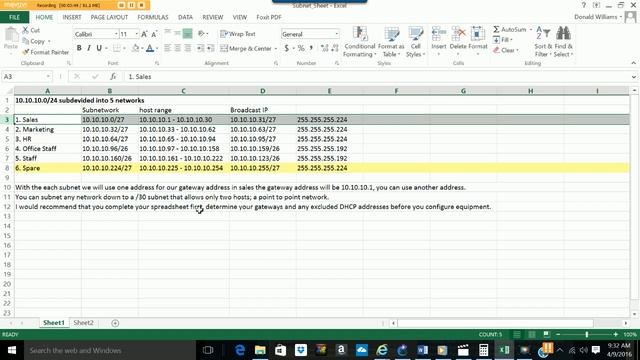Viewport: 640px width, 360px height.
Task: Collapse the ribbon with the arrow
Action: pyautogui.click(x=633, y=63)
